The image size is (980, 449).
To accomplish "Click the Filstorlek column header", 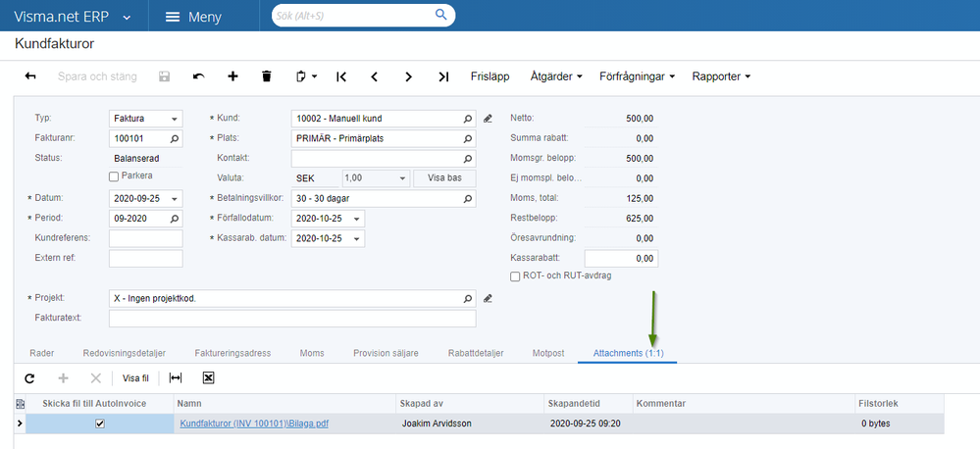I will pos(900,404).
